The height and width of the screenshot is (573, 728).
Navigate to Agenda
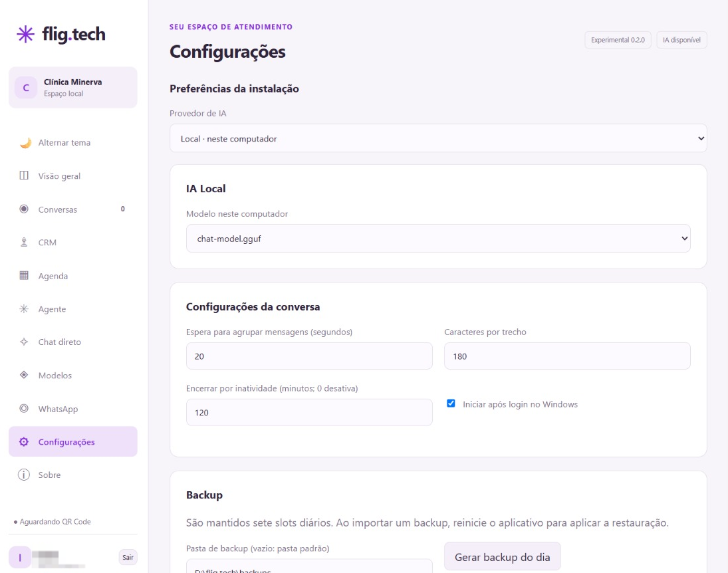73,275
